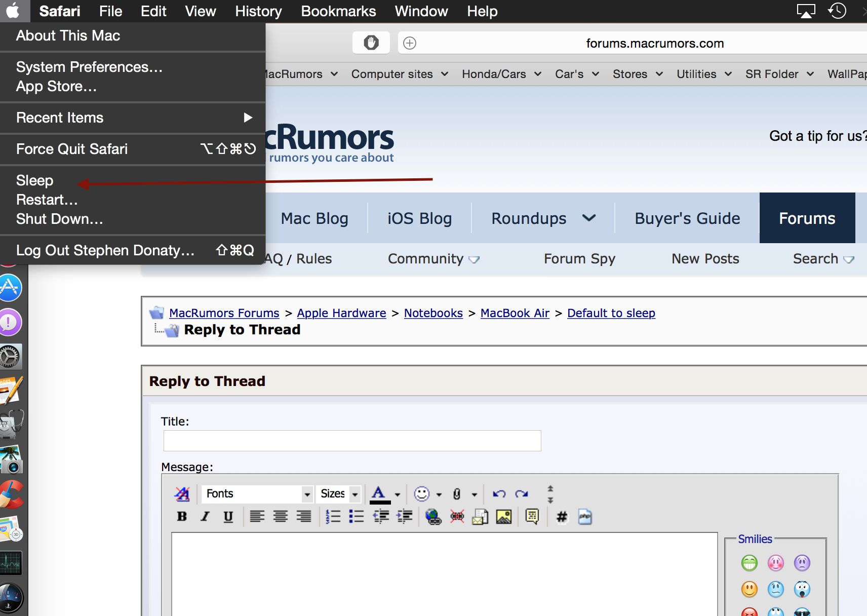Insert the purple sad smilie

(802, 563)
